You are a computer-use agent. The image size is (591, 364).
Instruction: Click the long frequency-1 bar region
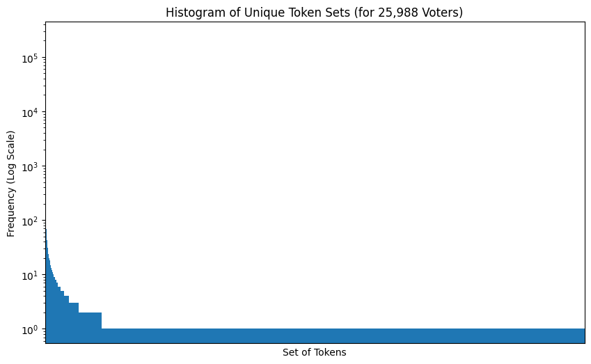pos(341,335)
